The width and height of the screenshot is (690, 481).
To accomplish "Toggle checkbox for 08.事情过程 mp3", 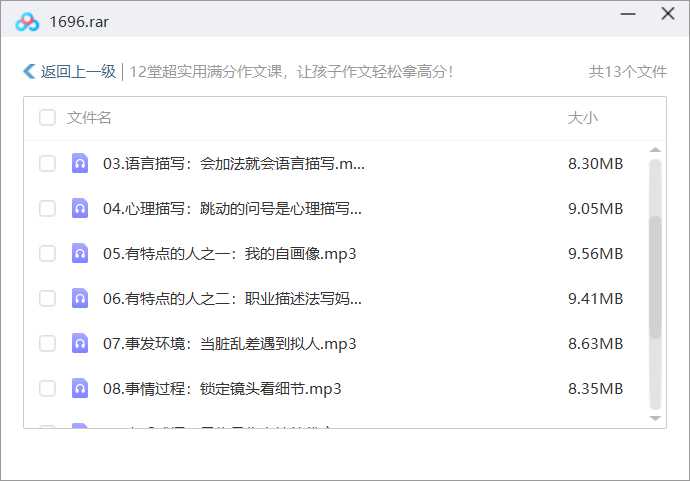I will (47, 389).
